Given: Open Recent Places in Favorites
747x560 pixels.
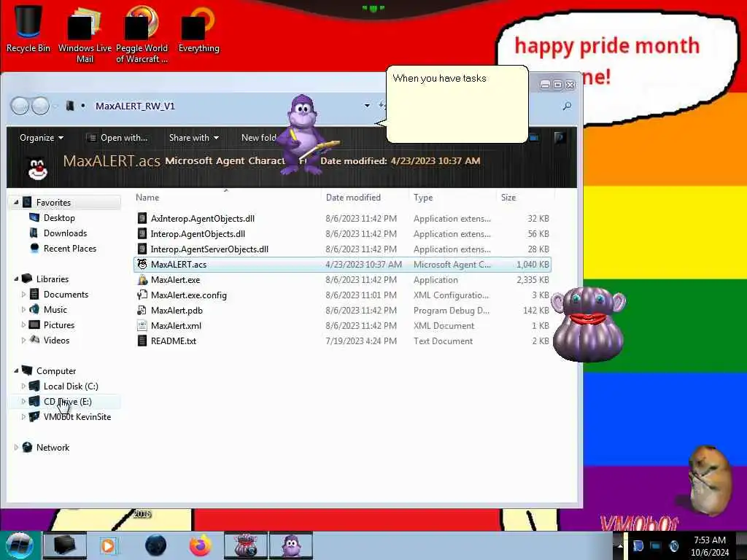Looking at the screenshot, I should (70, 249).
